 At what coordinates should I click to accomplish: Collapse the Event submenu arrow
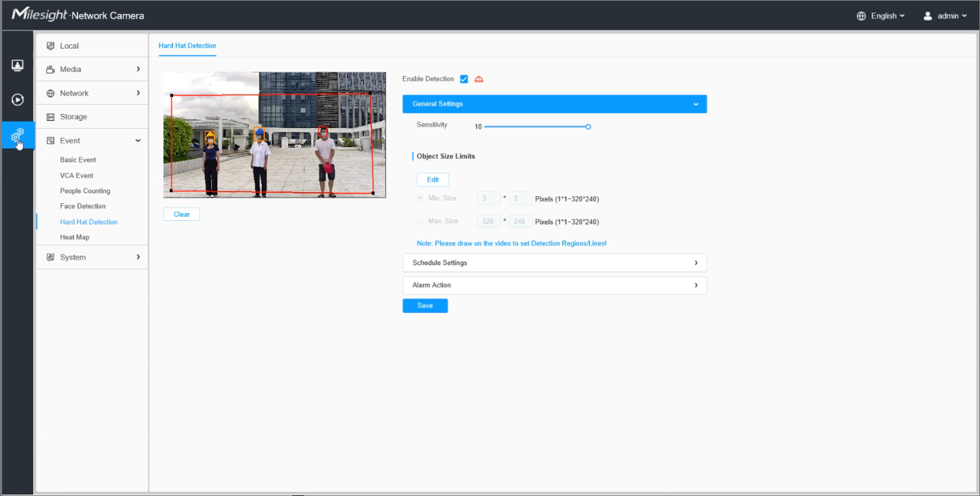tap(138, 141)
